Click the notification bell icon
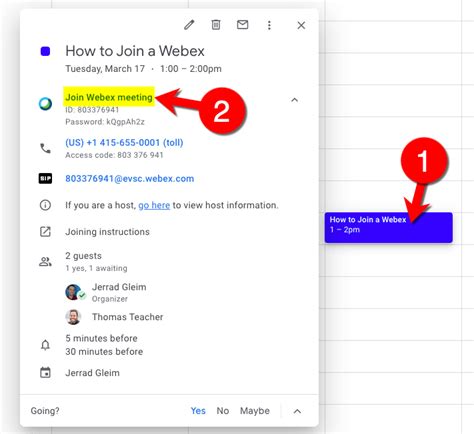The height and width of the screenshot is (434, 474). click(45, 345)
